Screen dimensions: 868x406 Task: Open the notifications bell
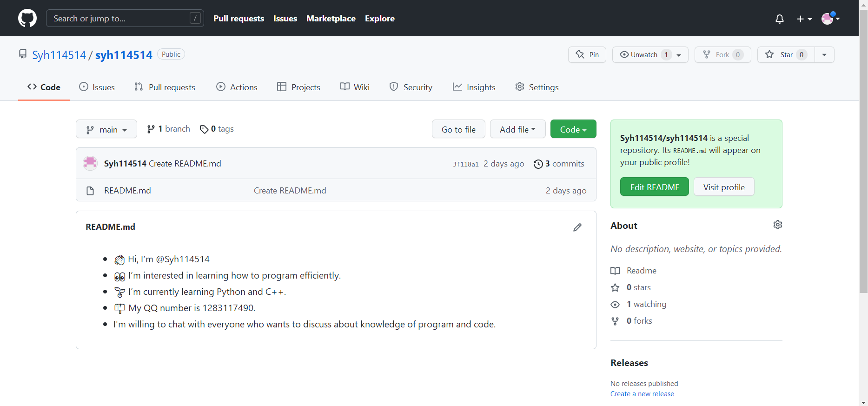(x=780, y=19)
